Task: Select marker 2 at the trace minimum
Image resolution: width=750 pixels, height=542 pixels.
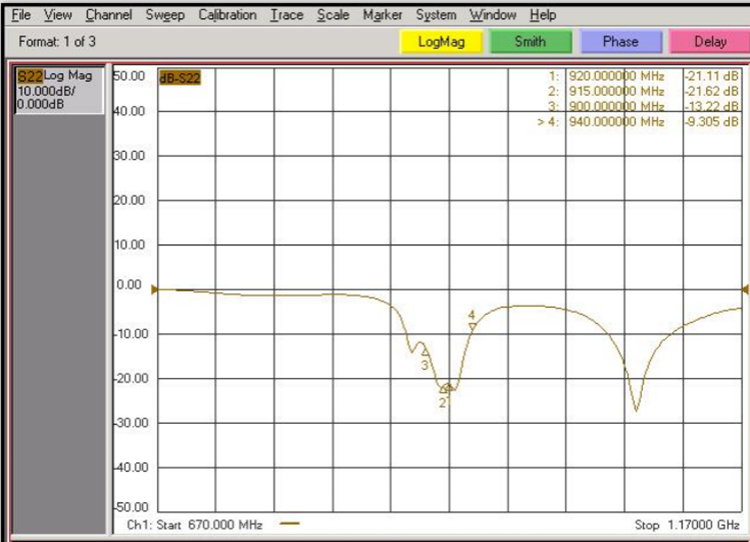Action: (x=444, y=390)
